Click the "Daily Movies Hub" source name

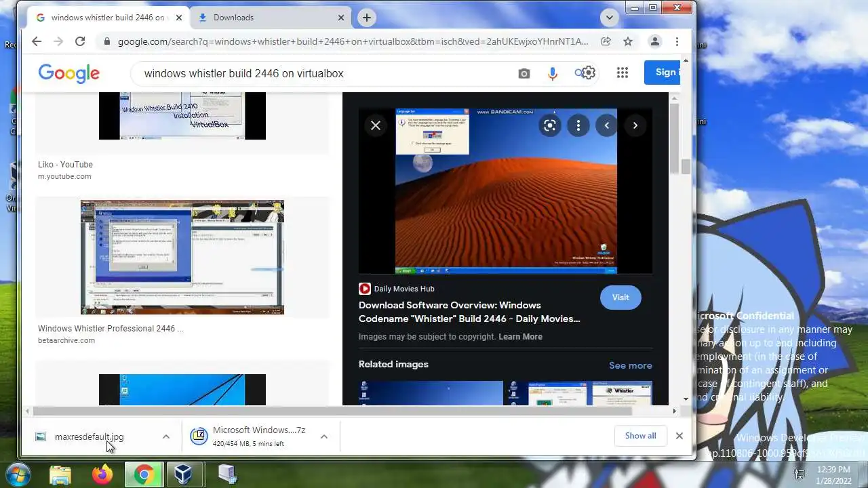point(404,289)
